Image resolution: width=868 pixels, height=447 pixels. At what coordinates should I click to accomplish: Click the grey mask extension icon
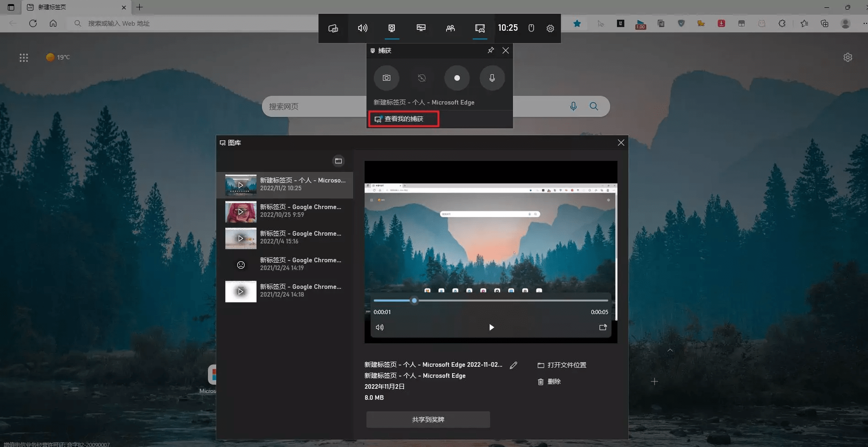coord(742,23)
